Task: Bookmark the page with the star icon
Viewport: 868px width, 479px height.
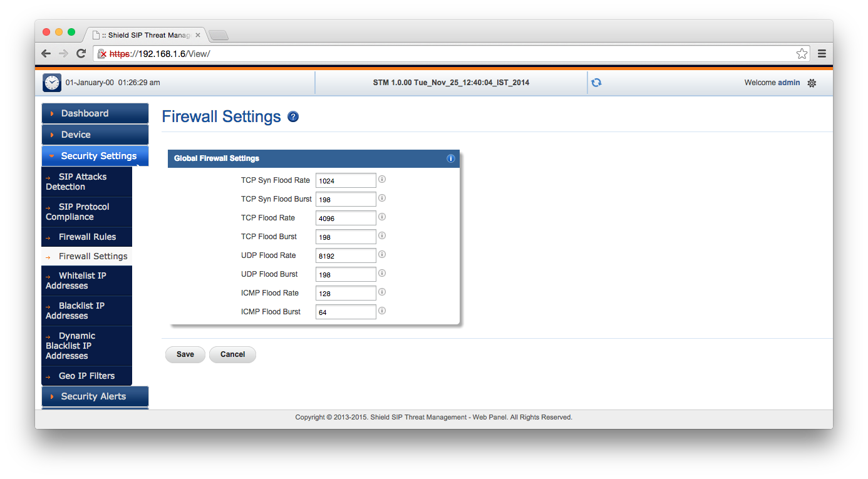Action: (802, 54)
